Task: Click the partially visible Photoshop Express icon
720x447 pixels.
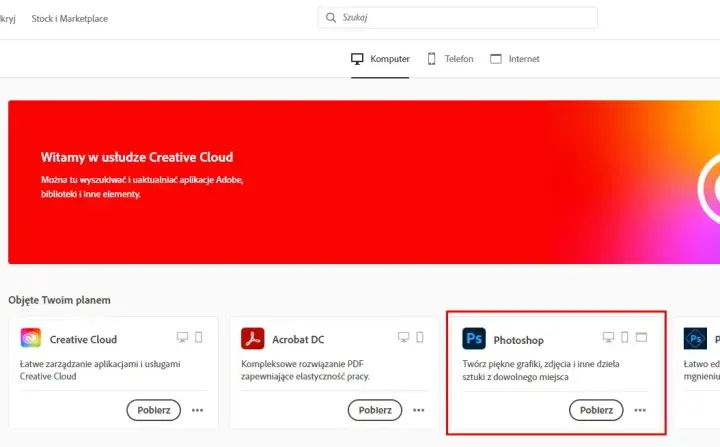Action: coord(695,339)
